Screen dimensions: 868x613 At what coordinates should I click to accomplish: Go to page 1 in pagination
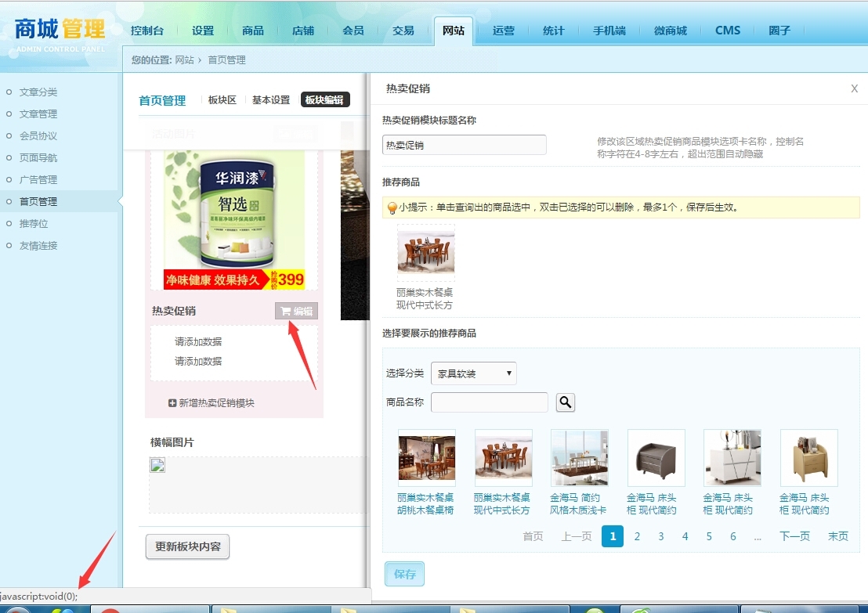pyautogui.click(x=613, y=536)
